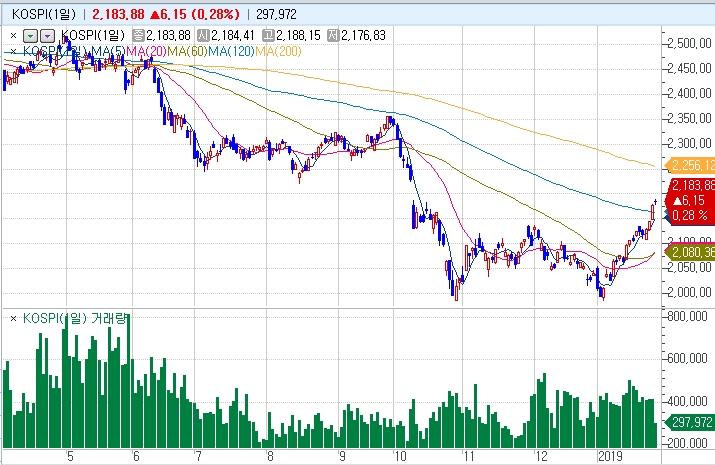Click the orange 2,256 price tag
Image resolution: width=715 pixels, height=465 pixels.
692,165
